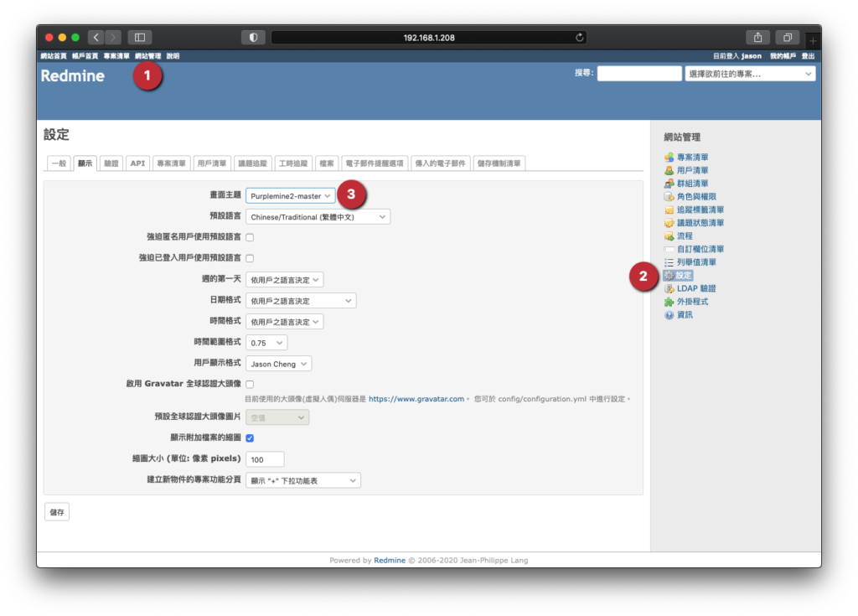Viewport: 858px width, 616px height.
Task: Uncheck 顯示附加檔案的縮圖 checkbox
Action: click(250, 438)
